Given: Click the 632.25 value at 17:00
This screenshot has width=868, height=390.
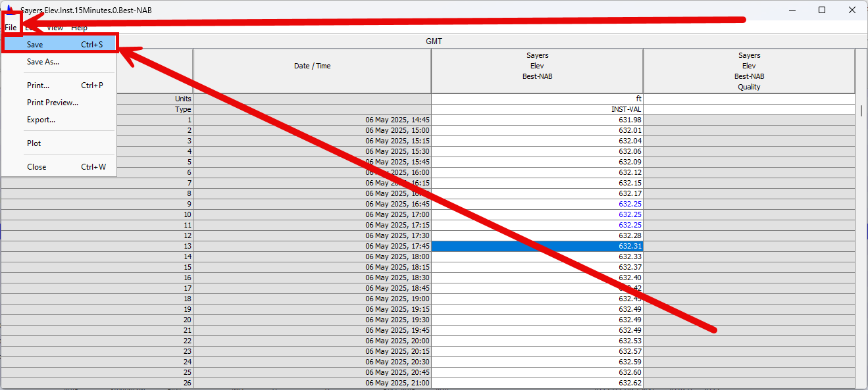Looking at the screenshot, I should tap(537, 214).
